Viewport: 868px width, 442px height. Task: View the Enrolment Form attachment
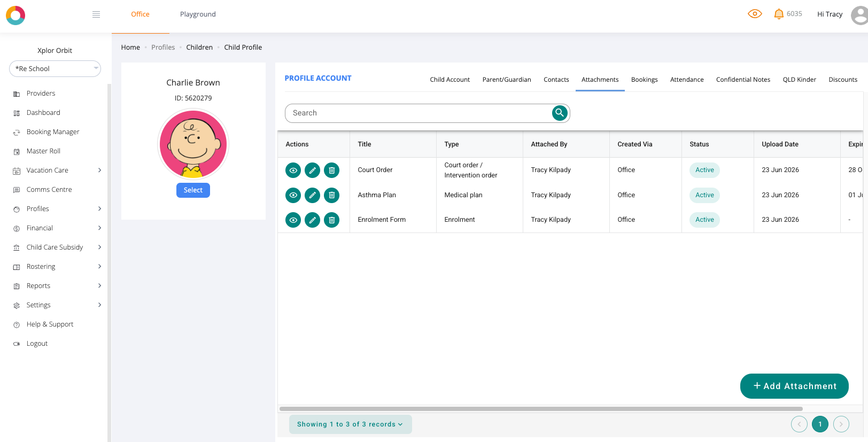point(293,220)
